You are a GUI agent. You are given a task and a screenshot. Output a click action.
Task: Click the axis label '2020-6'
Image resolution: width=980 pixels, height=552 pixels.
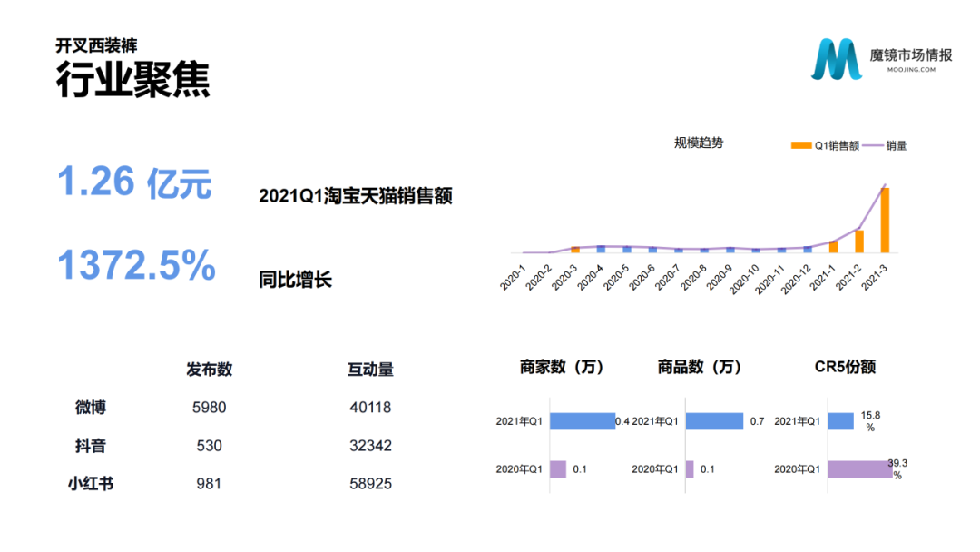642,277
